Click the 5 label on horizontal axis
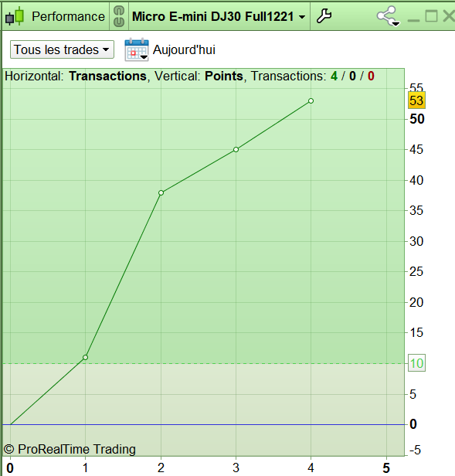Viewport: 455px width, 476px height. (386, 467)
